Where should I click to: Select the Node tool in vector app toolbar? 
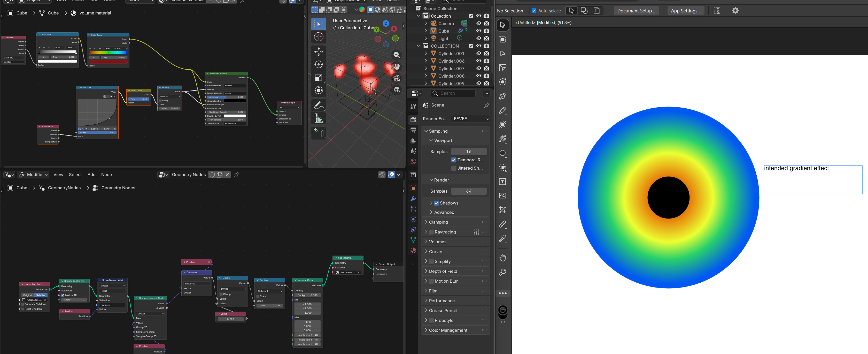(x=502, y=54)
